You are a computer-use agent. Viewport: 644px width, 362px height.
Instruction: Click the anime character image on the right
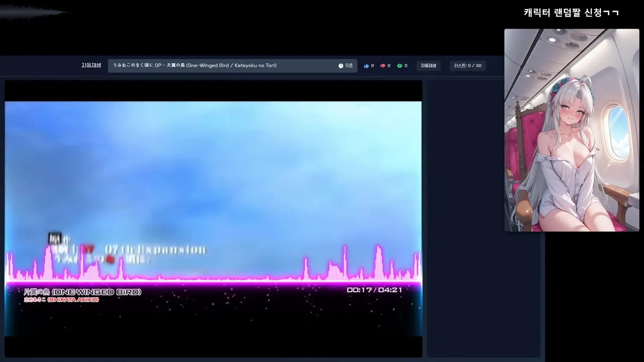(572, 130)
